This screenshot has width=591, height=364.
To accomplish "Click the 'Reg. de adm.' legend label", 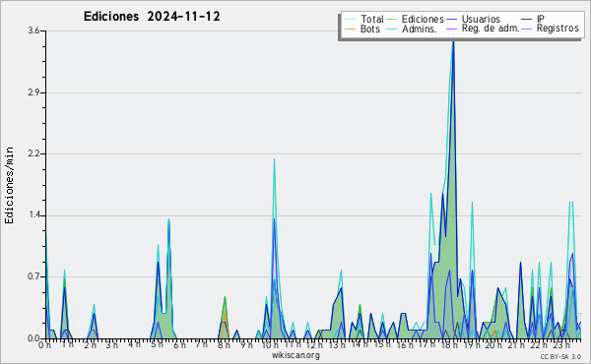I will point(491,29).
